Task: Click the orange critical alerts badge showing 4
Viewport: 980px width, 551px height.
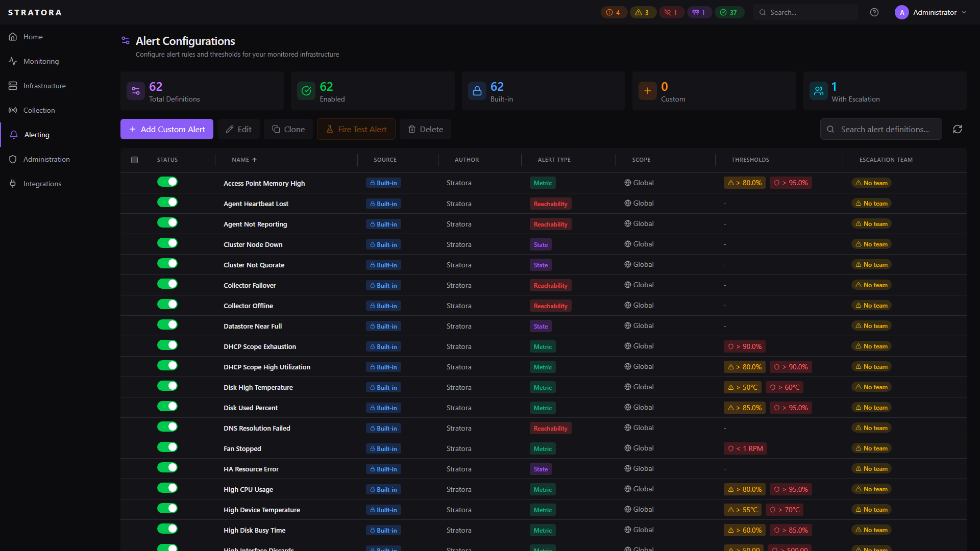Action: 614,12
